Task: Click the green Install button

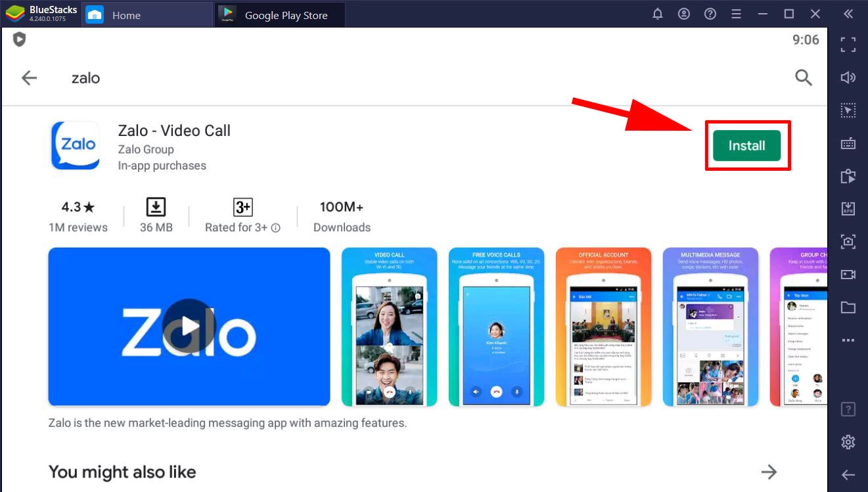Action: [x=746, y=146]
